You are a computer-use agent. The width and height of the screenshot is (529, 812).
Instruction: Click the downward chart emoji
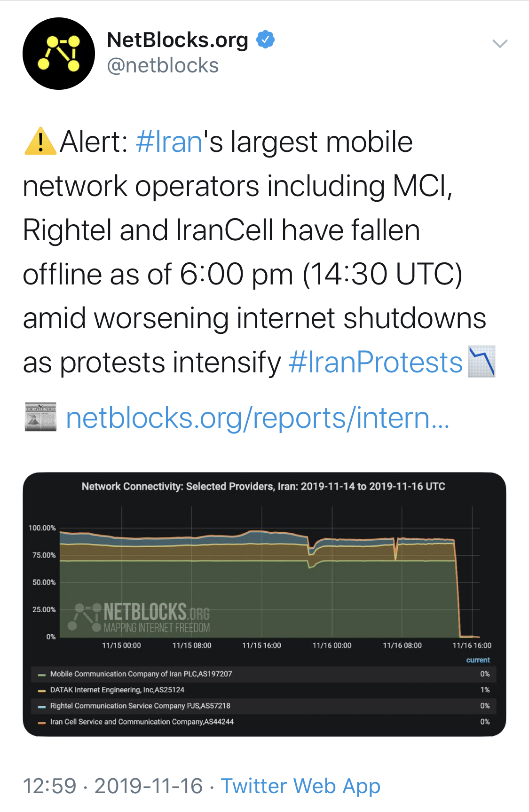tap(482, 362)
